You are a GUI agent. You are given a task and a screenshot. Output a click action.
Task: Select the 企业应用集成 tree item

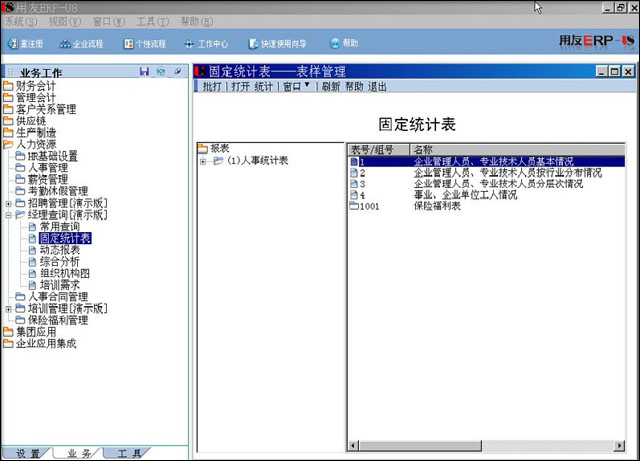point(46,343)
